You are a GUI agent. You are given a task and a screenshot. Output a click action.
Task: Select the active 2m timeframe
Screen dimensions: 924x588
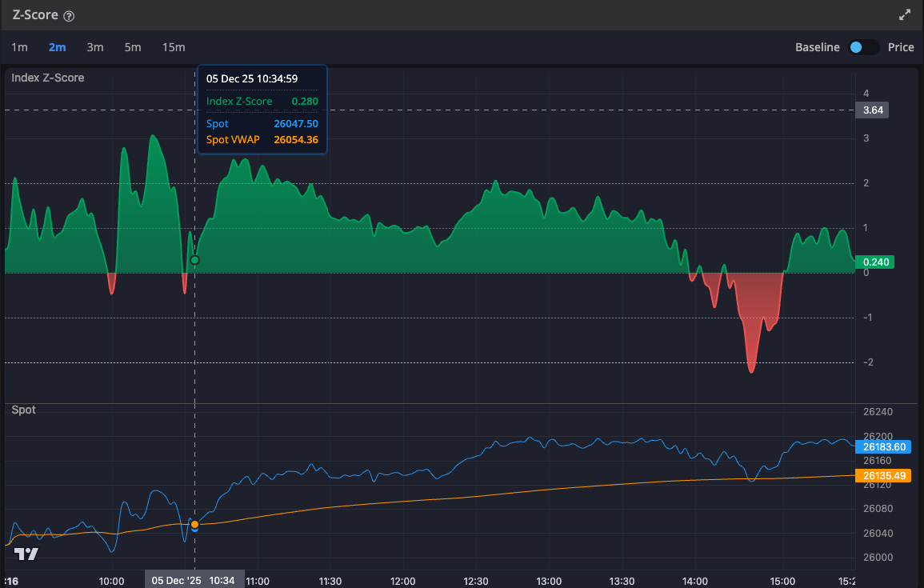tap(57, 47)
